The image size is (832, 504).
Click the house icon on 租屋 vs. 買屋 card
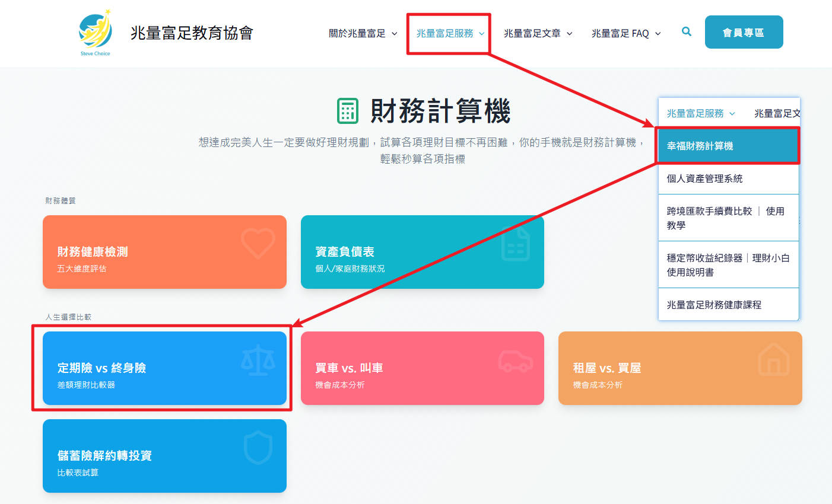click(x=774, y=359)
